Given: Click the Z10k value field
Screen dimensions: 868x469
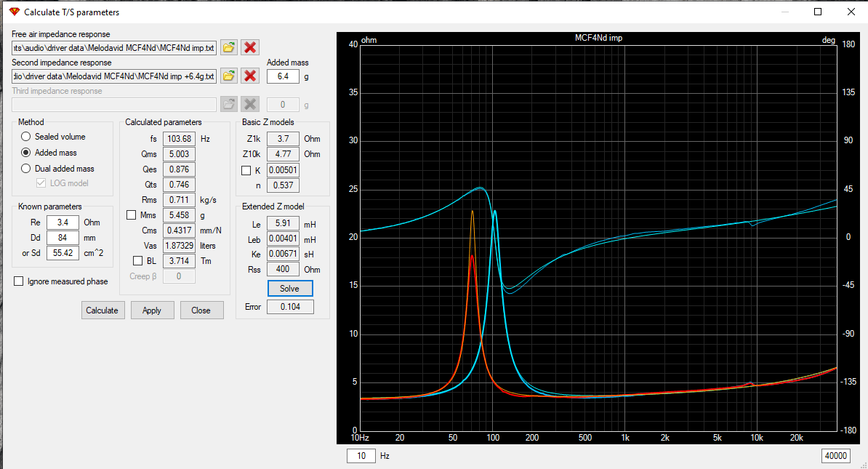Looking at the screenshot, I should pyautogui.click(x=283, y=154).
